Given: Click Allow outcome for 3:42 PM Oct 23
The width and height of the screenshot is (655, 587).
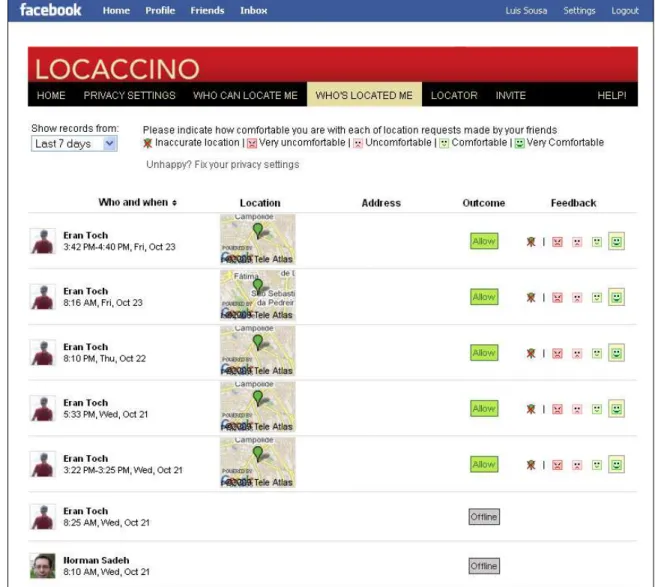Looking at the screenshot, I should point(484,241).
